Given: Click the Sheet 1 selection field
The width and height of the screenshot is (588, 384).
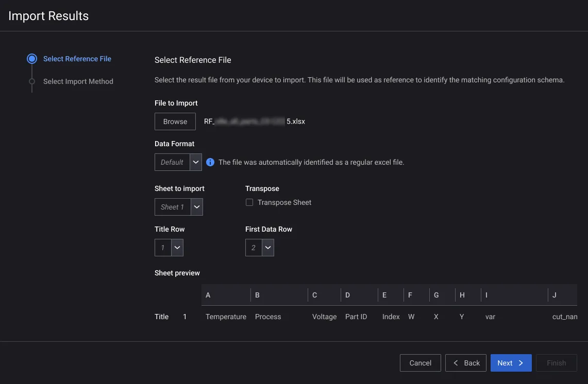Looking at the screenshot, I should pyautogui.click(x=173, y=207).
